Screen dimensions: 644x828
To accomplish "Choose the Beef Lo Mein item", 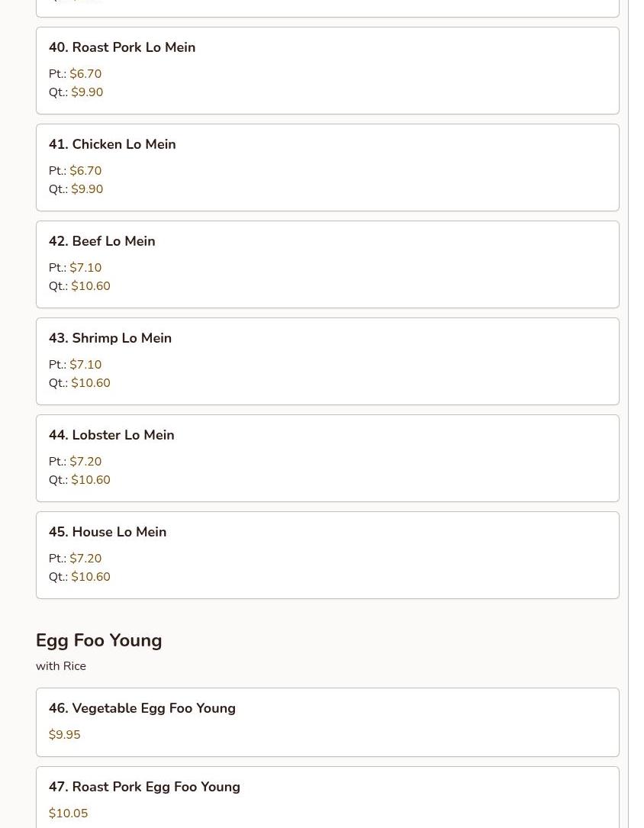I will (x=113, y=241).
